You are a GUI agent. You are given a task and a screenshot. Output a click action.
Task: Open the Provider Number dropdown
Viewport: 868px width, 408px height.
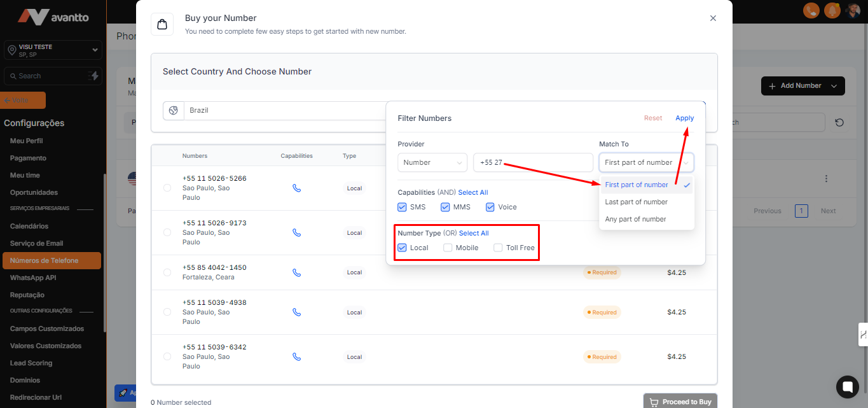pyautogui.click(x=432, y=162)
